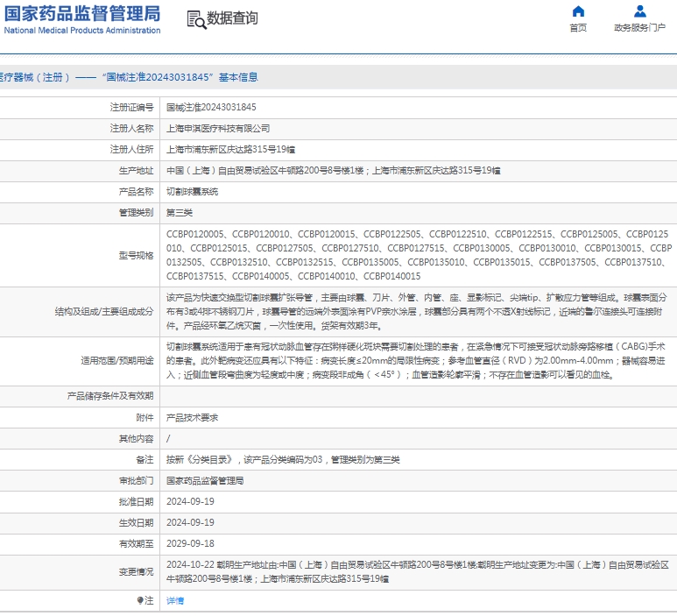Click the 备注 row label
Screen dimensions: 677x616
[145, 460]
